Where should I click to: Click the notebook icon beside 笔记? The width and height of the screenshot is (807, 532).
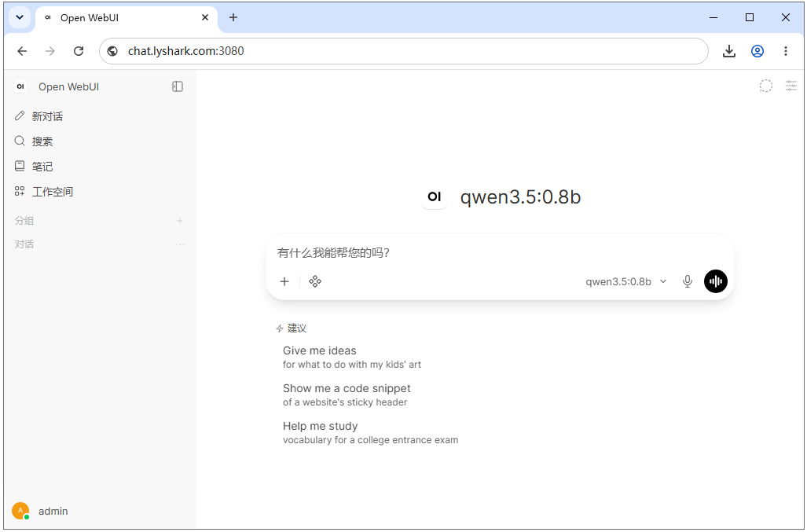pos(20,166)
